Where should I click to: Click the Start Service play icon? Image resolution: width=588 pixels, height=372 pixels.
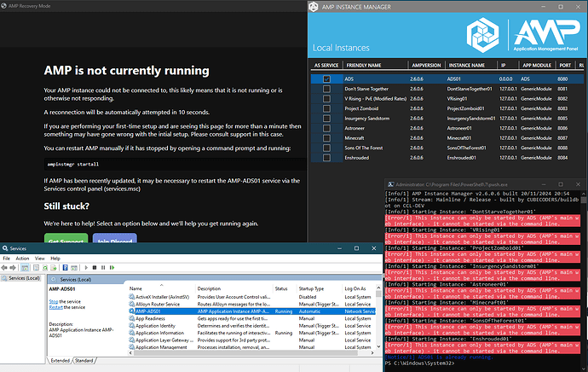(x=86, y=268)
